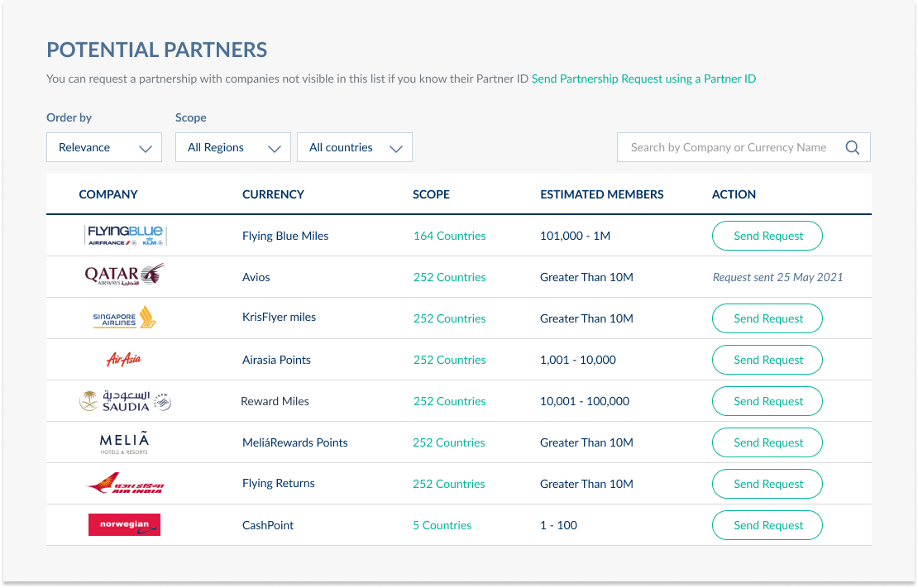Select the ESTIMATED MEMBERS column header

tap(601, 194)
